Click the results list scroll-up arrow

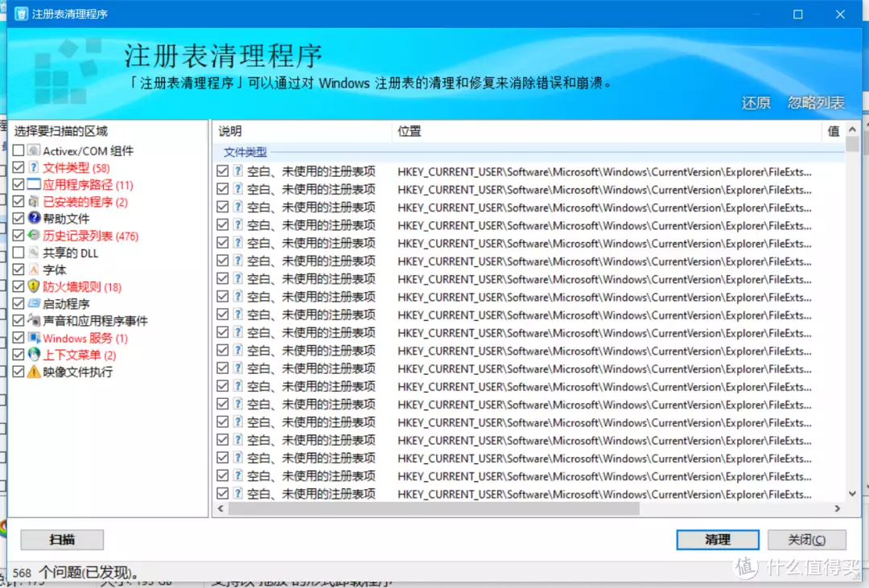[852, 130]
